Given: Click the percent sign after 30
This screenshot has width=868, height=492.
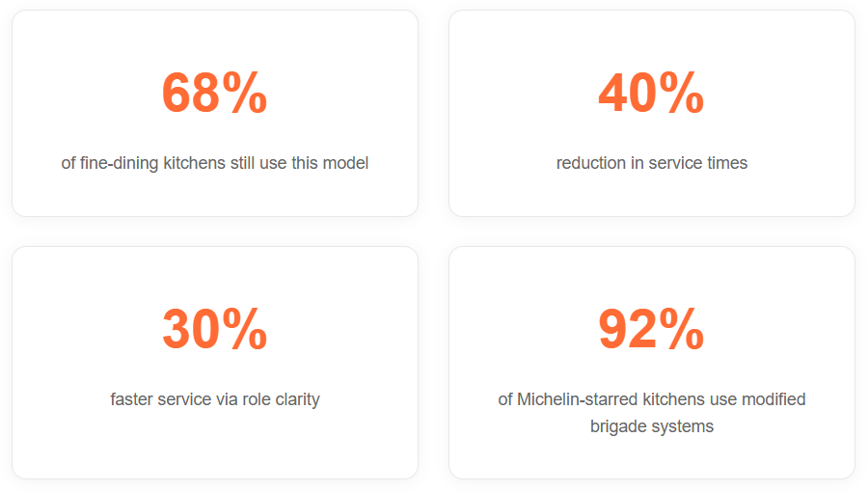Looking at the screenshot, I should [x=245, y=329].
